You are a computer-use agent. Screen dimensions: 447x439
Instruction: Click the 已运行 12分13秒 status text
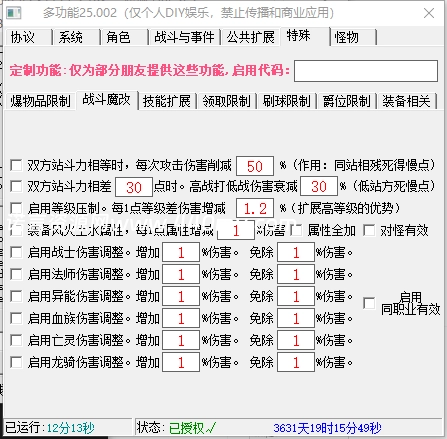pyautogui.click(x=50, y=427)
